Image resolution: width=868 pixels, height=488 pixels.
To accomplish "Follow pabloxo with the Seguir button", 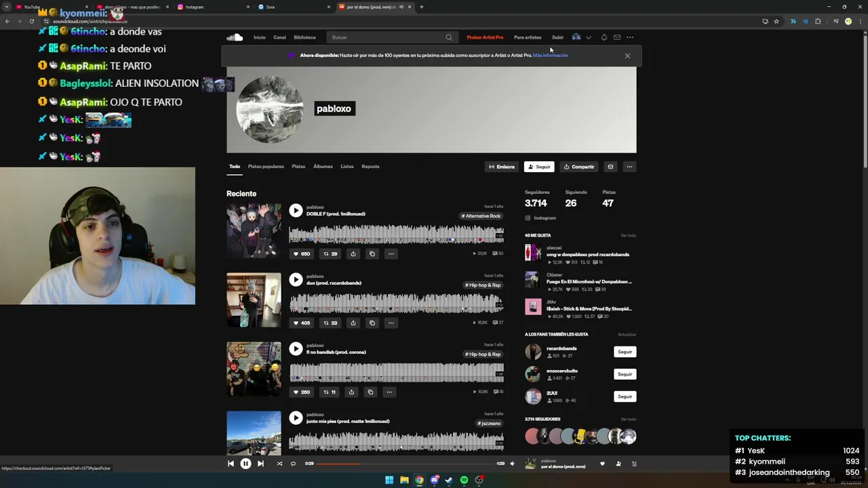I will pos(539,167).
